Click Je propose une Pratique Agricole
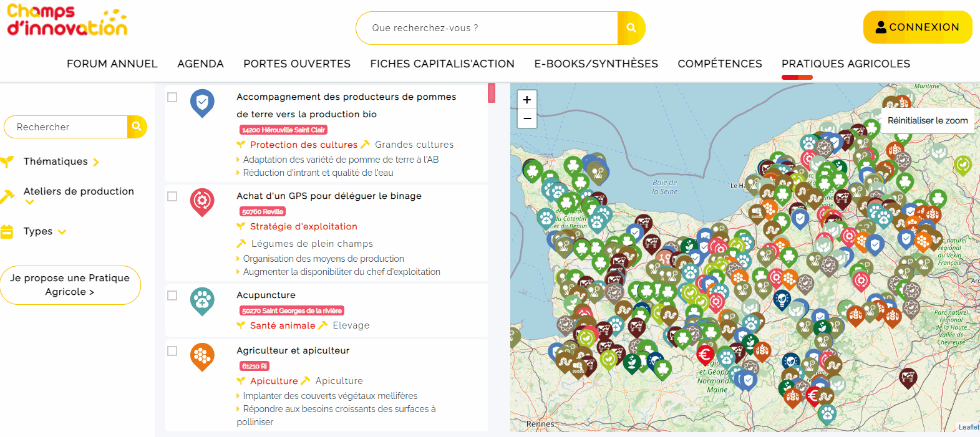This screenshot has width=980, height=437. click(70, 285)
